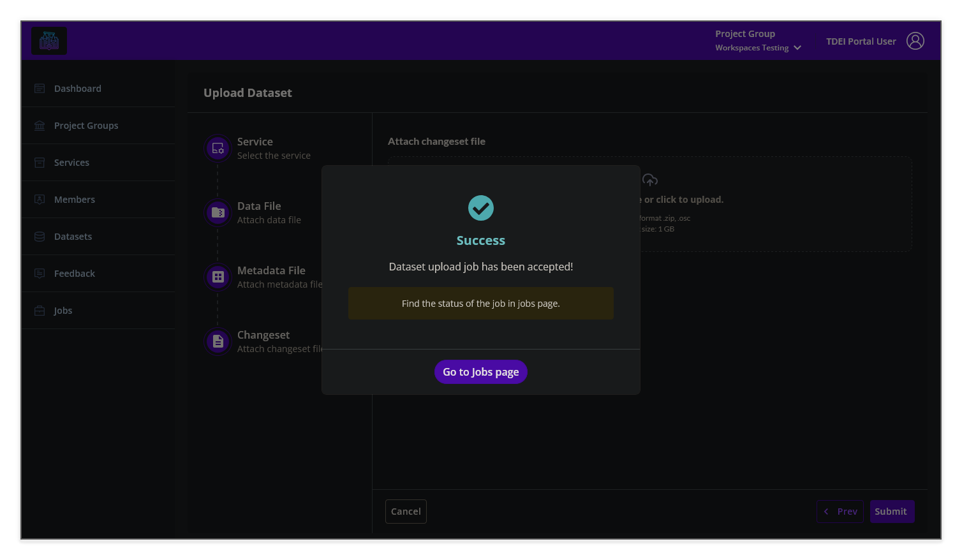Open the Jobs briefcase icon
962x560 pixels.
(40, 310)
